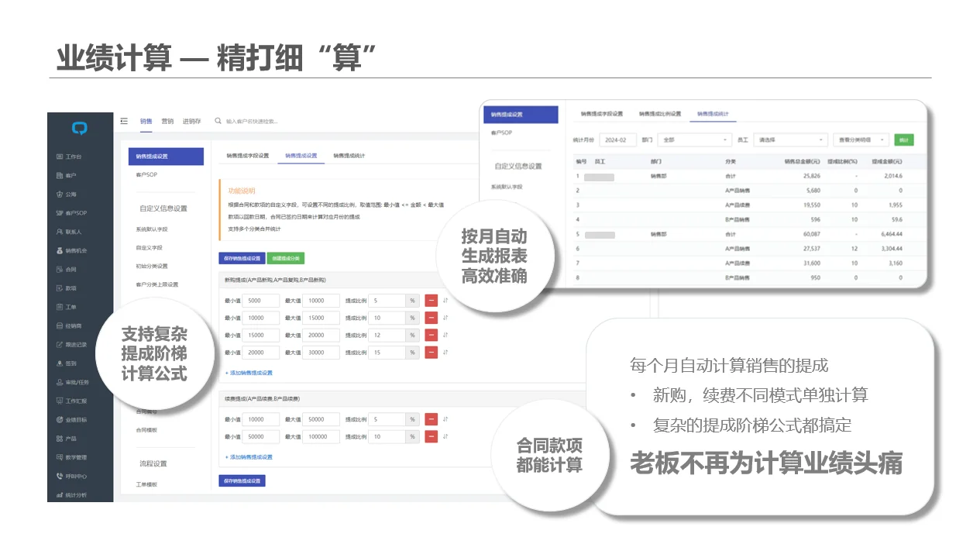Open 公海 in the dark sidebar

(66, 195)
